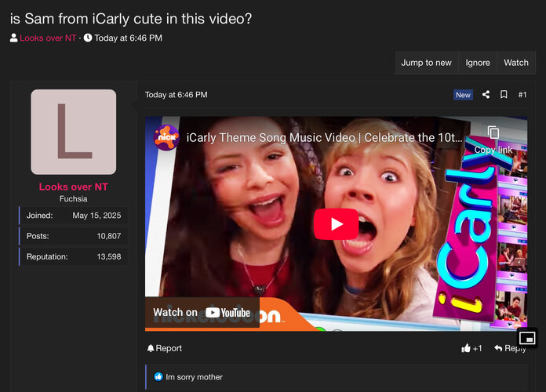
Task: Play the iCarly YouTube video
Action: pos(336,224)
